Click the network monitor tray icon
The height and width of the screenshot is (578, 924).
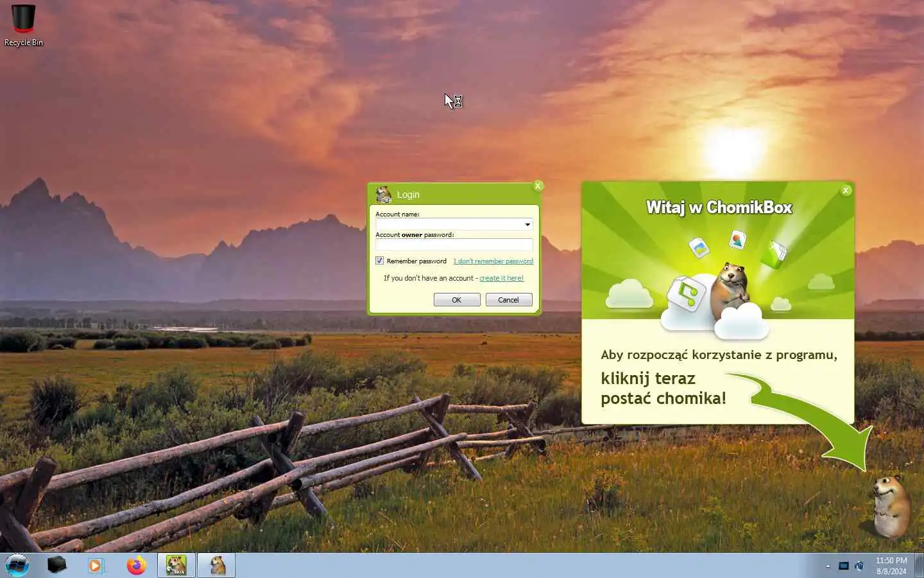pos(844,566)
